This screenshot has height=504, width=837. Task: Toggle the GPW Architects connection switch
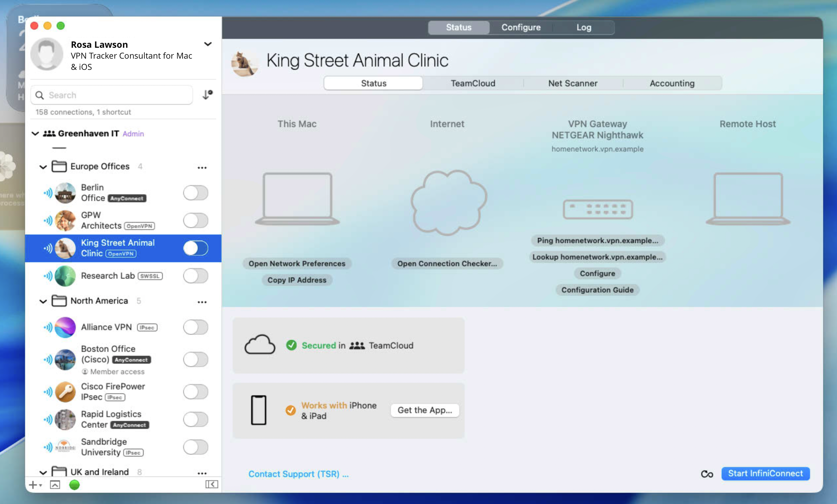tap(196, 220)
